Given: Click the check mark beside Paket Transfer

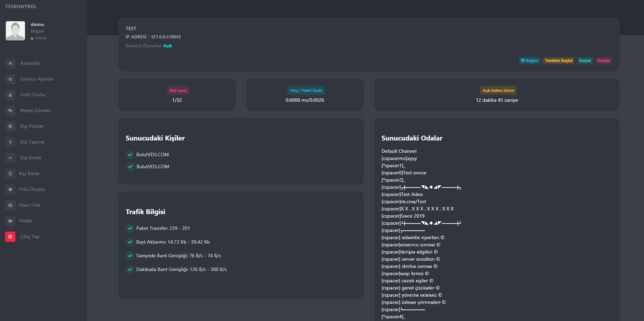Looking at the screenshot, I should click(x=130, y=229).
